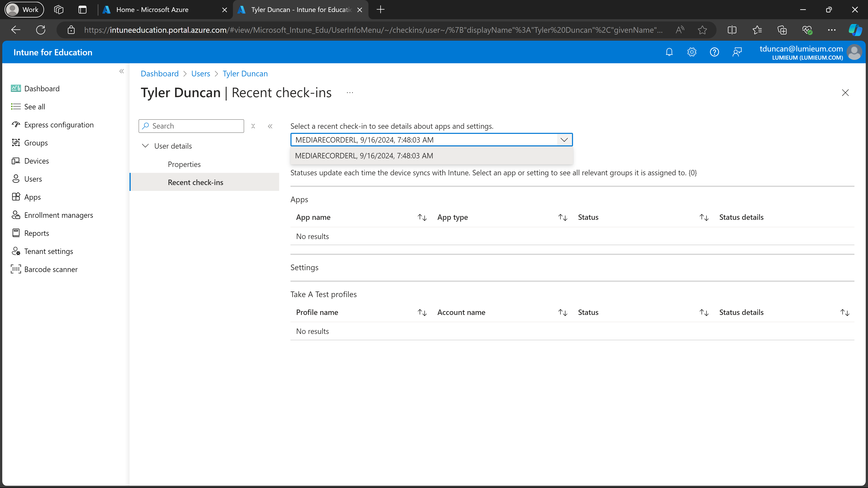Select Recent check-ins menu item
The image size is (868, 488).
[205, 182]
